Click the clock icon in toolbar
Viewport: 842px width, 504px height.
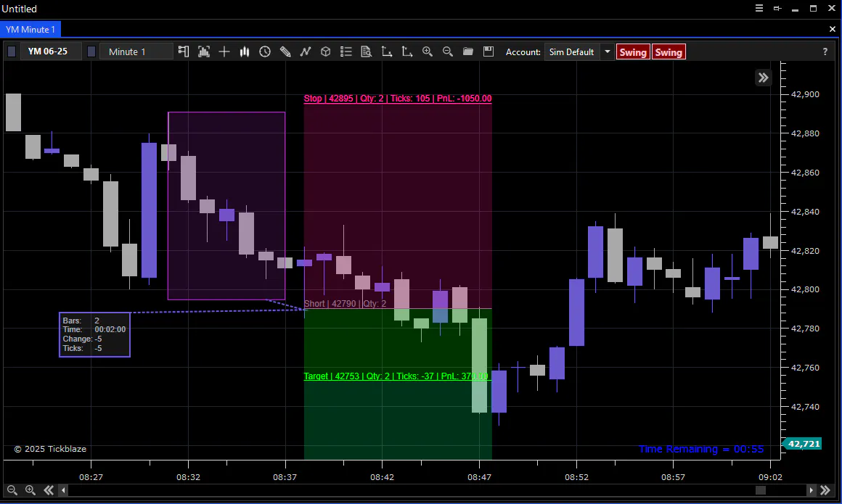tap(265, 51)
